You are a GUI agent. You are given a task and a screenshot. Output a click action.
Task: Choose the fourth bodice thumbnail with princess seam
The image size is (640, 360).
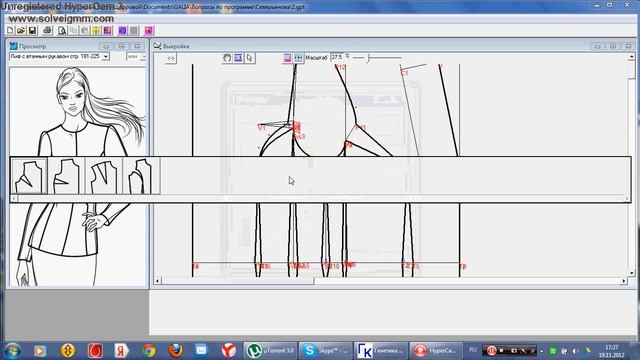pos(141,176)
